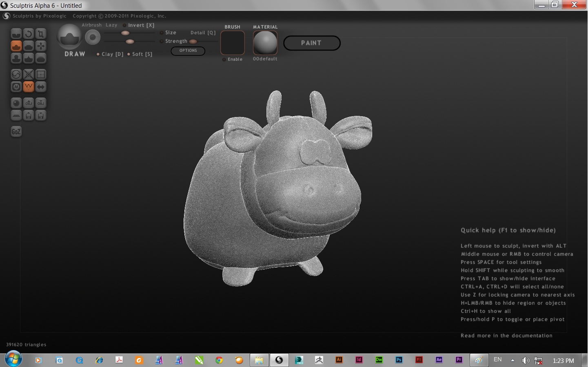Screen dimensions: 588x367
Task: Click the Detail slider handle
Action: coord(193,42)
